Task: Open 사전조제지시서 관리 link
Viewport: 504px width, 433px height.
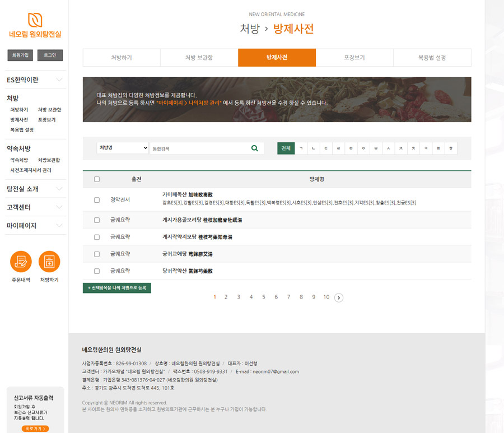Action: point(31,170)
